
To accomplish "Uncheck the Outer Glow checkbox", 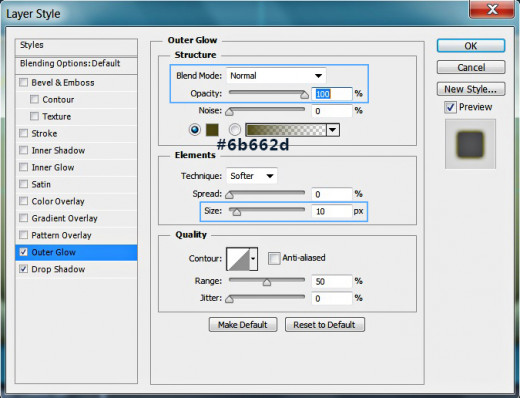I will (23, 252).
